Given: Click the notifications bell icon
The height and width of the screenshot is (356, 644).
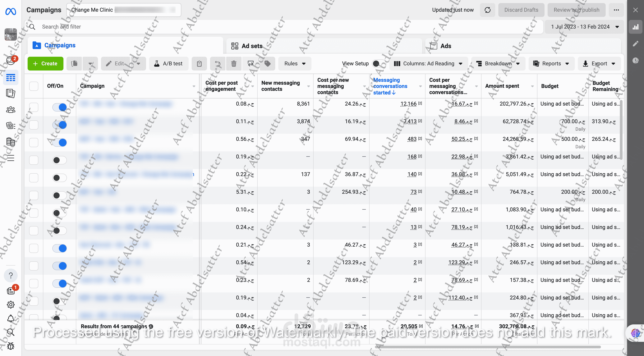Looking at the screenshot, I should 11,318.
